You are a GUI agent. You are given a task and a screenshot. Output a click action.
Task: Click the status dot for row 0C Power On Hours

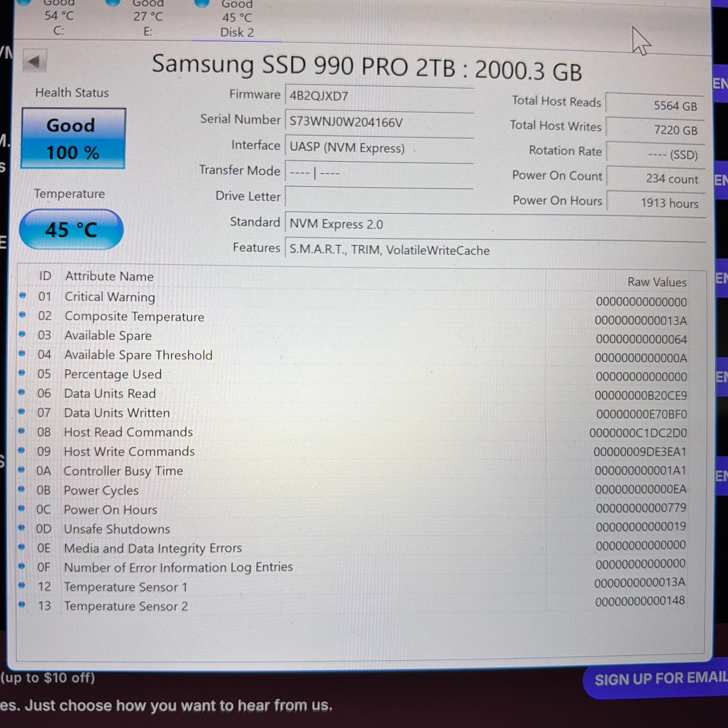click(22, 508)
